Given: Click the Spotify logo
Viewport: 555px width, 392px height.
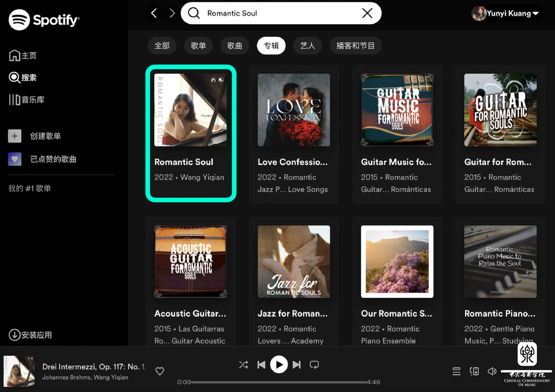Looking at the screenshot, I should (x=44, y=20).
